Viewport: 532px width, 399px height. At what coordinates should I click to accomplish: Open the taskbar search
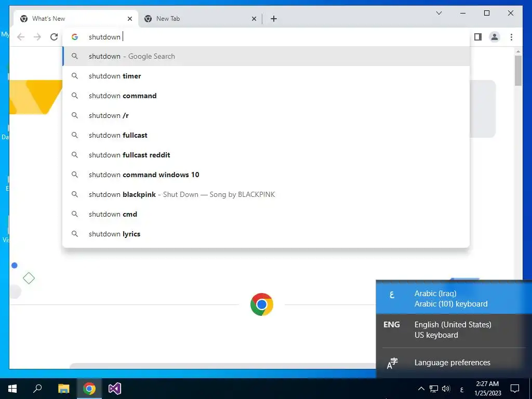37,389
